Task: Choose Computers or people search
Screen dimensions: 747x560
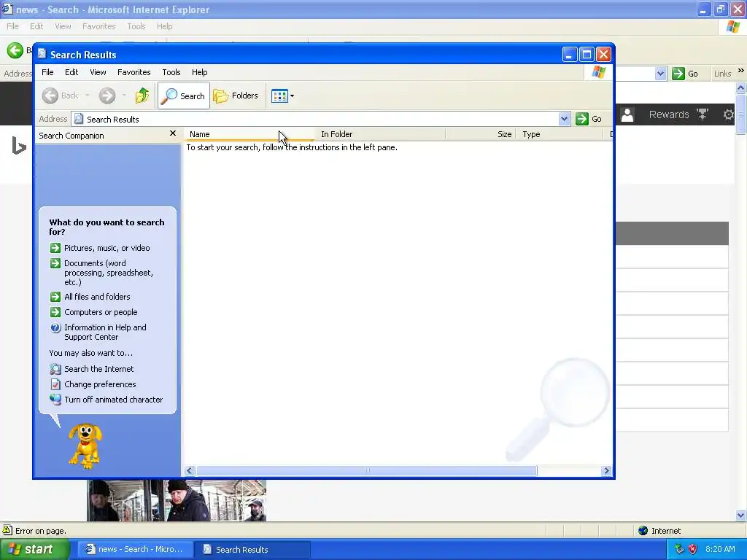Action: 101,312
